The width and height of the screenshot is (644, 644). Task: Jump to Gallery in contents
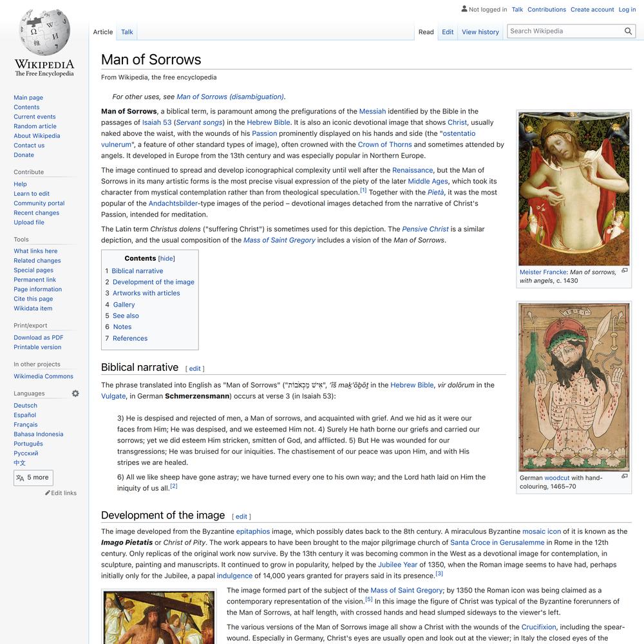click(124, 305)
